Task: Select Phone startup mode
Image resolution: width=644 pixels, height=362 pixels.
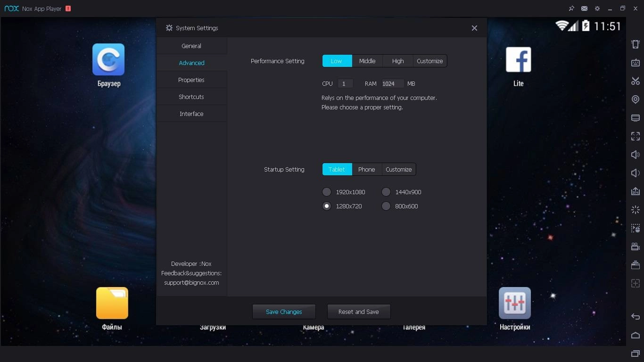Action: [x=367, y=169]
